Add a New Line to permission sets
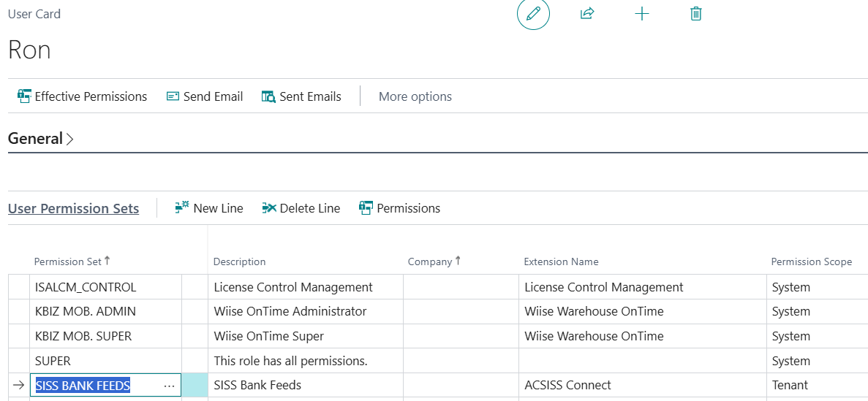The image size is (868, 401). [x=208, y=208]
